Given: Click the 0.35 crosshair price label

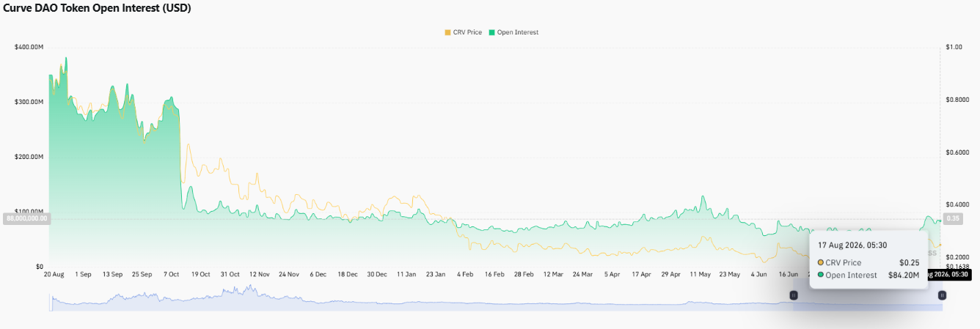Looking at the screenshot, I should coord(954,218).
